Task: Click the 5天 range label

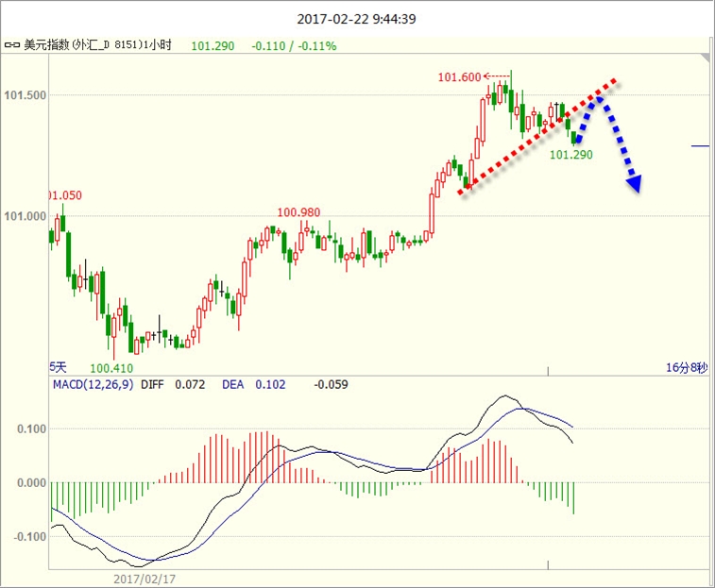Action: [x=58, y=367]
